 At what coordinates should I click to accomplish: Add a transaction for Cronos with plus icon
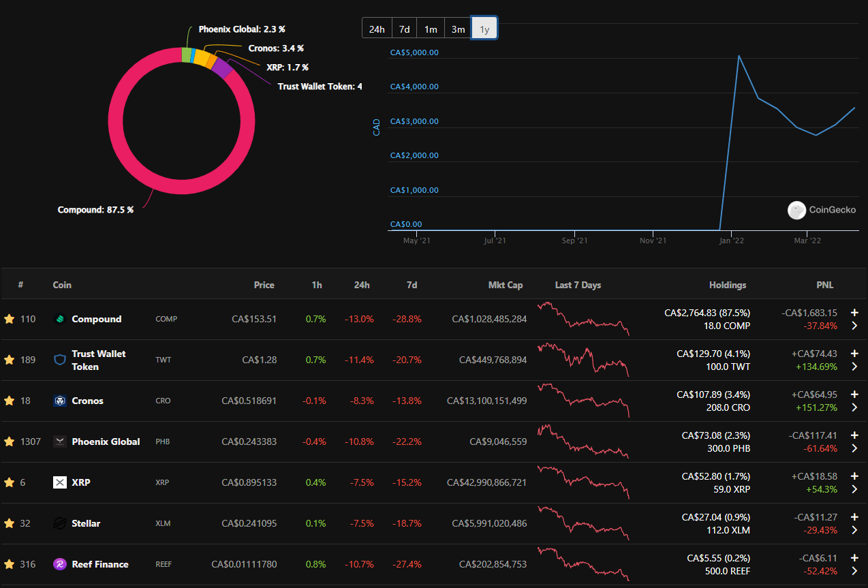854,394
